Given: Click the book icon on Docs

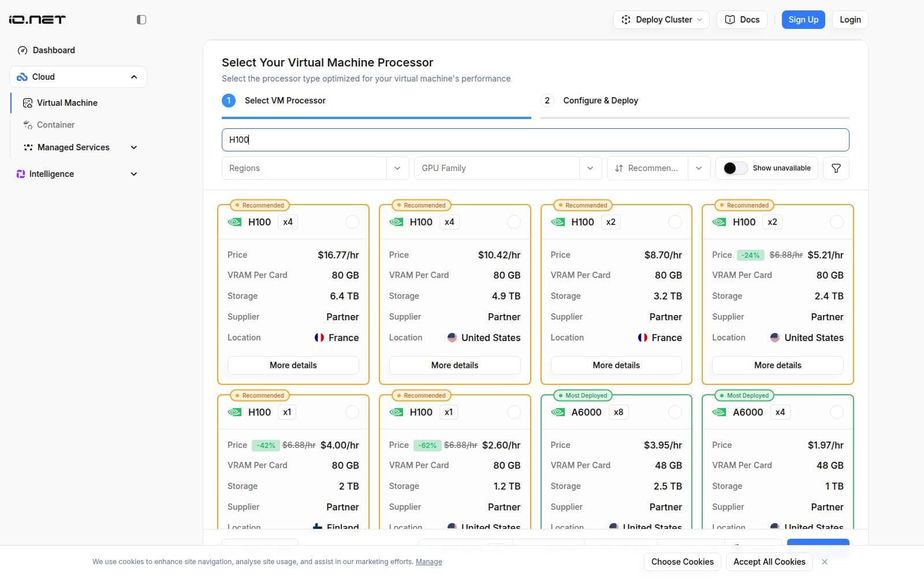Looking at the screenshot, I should pos(730,20).
